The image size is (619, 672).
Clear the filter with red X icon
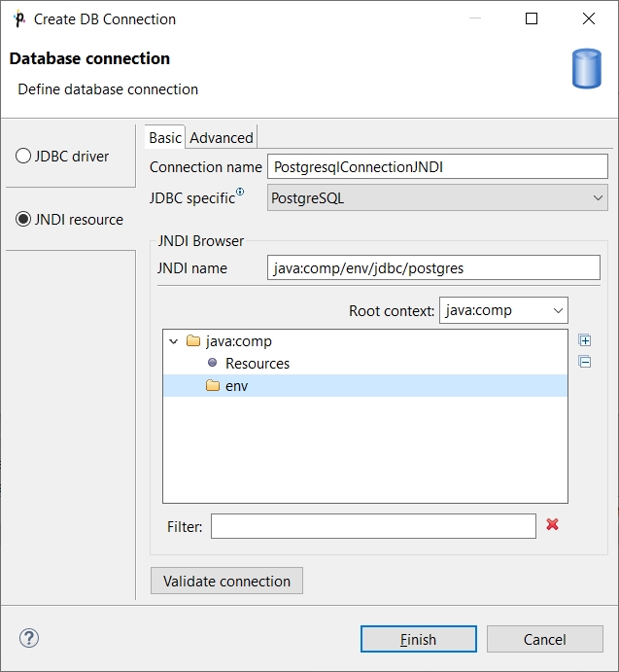pos(552,525)
